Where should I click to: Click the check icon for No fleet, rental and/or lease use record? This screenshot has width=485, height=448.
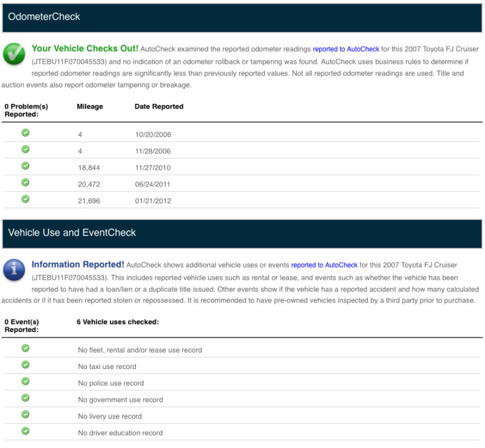tap(25, 348)
